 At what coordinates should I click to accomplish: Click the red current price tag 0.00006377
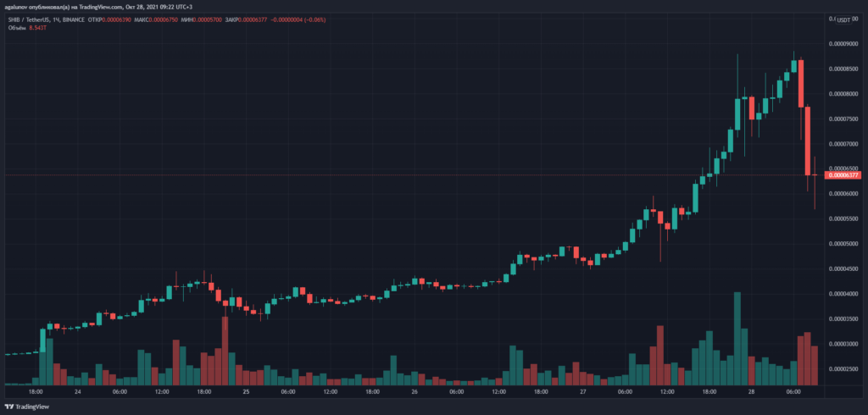(x=844, y=175)
